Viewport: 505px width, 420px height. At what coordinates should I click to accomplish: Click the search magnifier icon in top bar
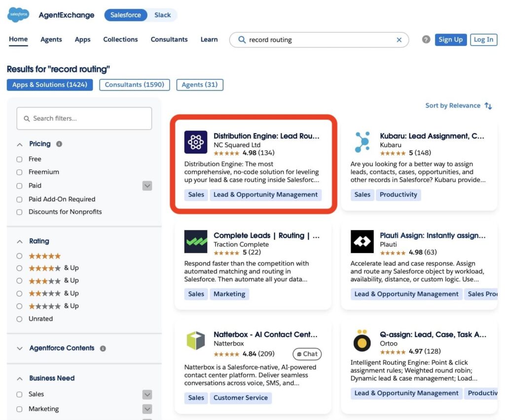pos(242,39)
